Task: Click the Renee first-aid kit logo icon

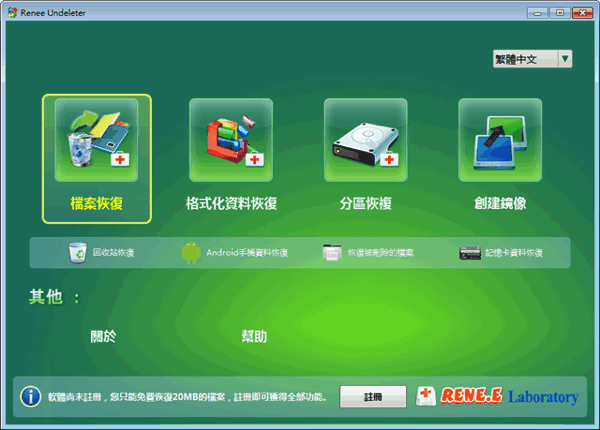Action: [426, 396]
